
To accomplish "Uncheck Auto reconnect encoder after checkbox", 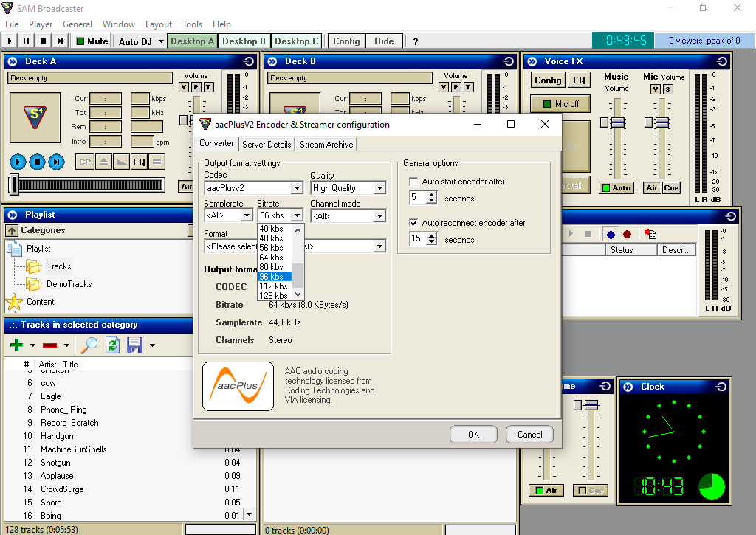I will pos(413,223).
